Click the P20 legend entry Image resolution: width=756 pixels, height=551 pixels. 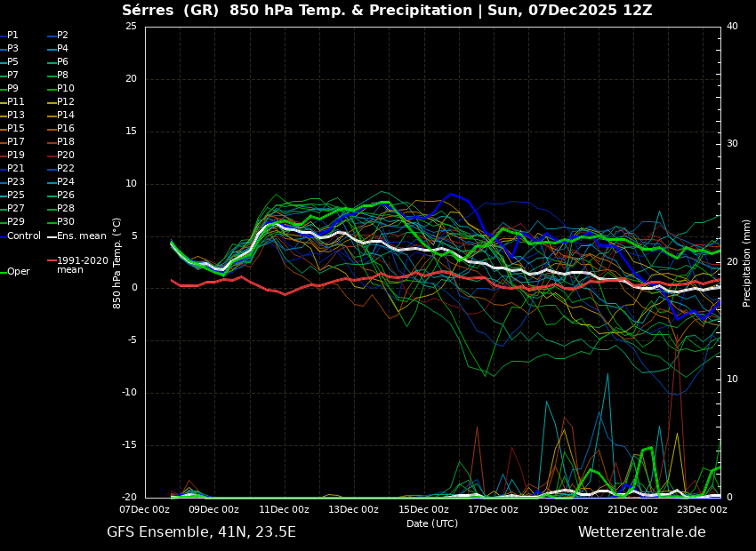click(65, 156)
